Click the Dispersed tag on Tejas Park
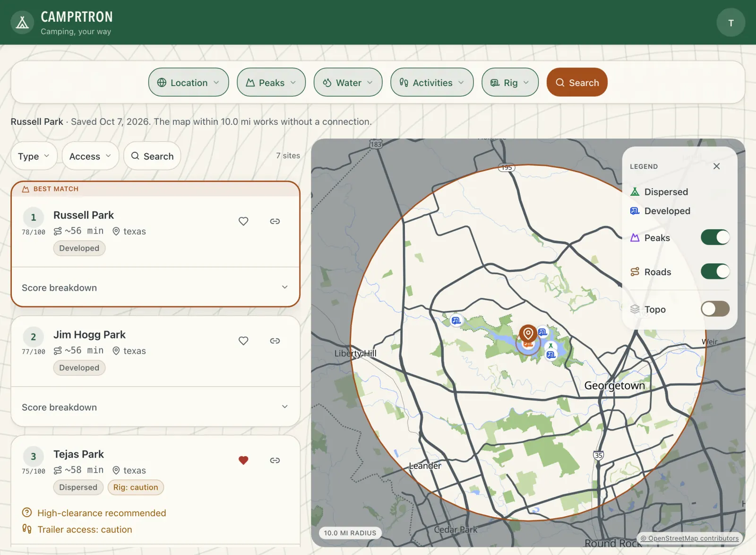 [78, 487]
